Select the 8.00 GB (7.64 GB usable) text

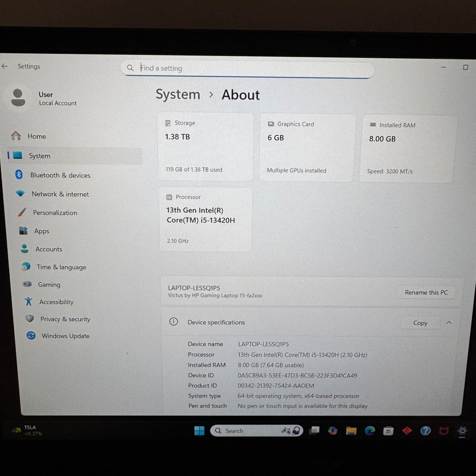coord(271,365)
